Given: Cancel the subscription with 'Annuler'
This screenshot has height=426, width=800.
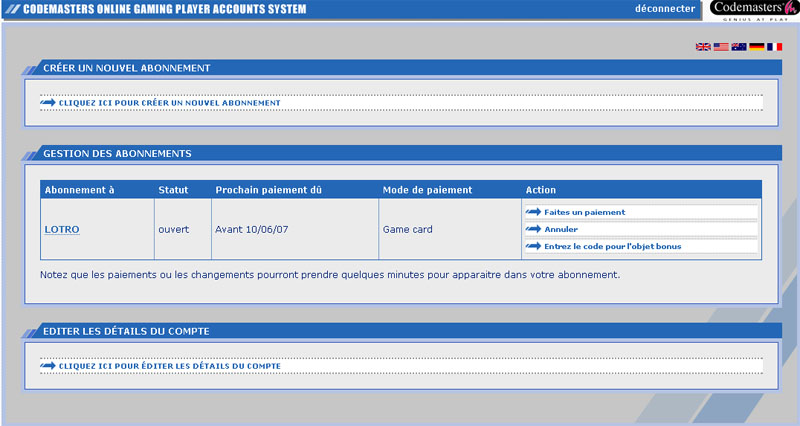Looking at the screenshot, I should pyautogui.click(x=561, y=229).
